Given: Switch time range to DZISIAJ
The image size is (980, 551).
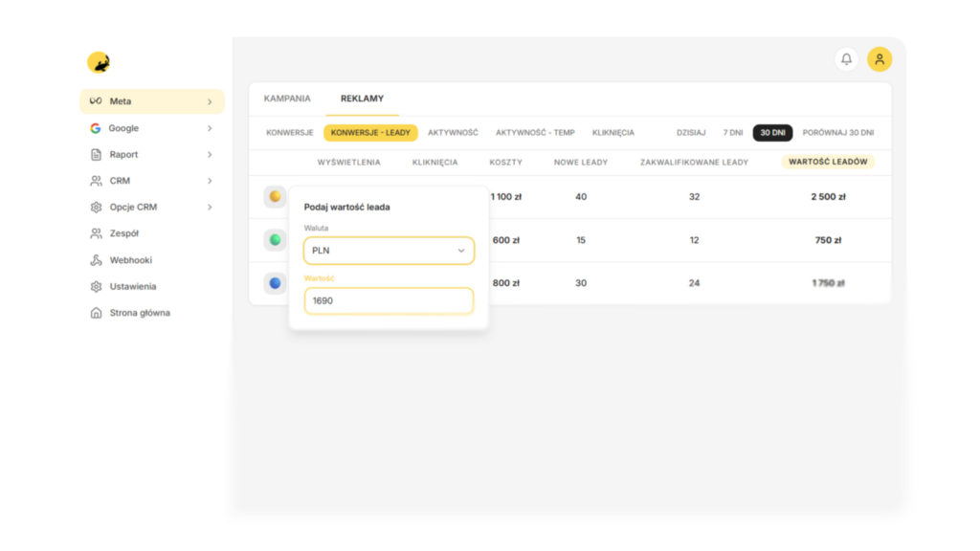Looking at the screenshot, I should 691,133.
